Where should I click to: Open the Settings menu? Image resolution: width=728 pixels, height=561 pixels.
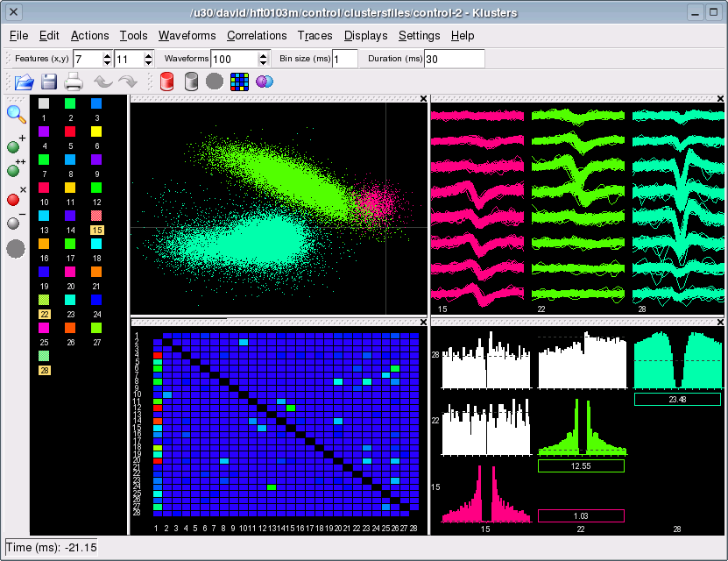(420, 36)
